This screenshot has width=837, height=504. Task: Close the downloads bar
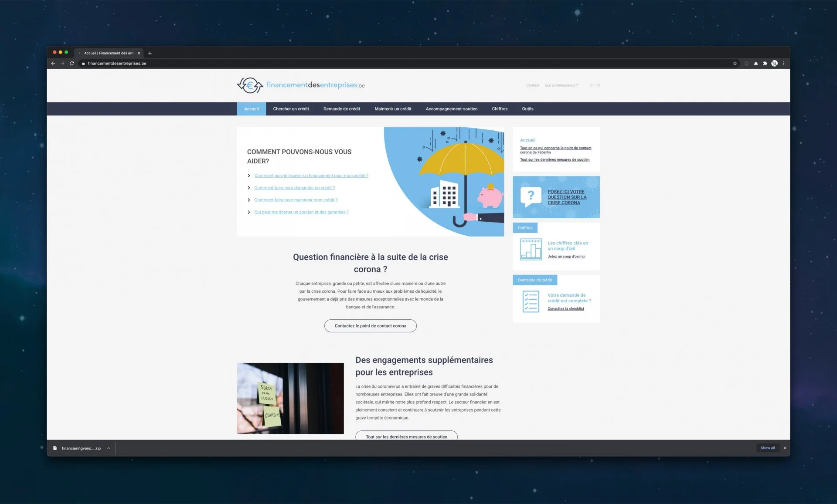coord(785,448)
